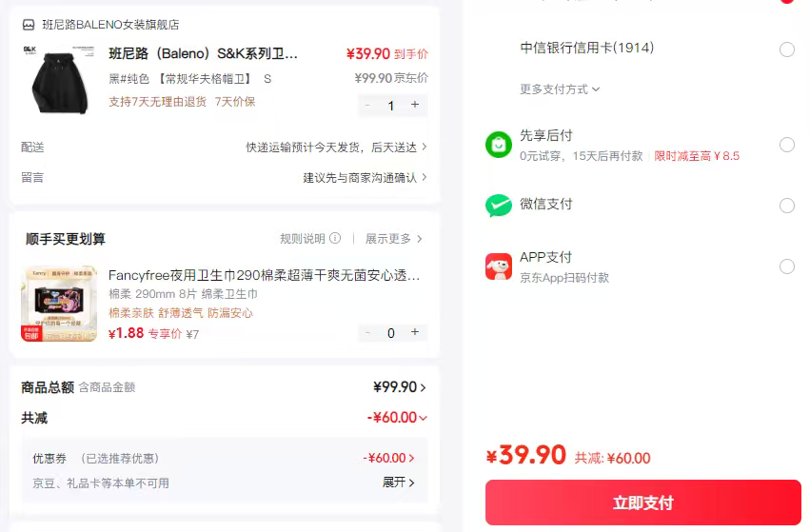Click the store icon beside 班尼路BALENO女装旗舰店

tap(29, 25)
